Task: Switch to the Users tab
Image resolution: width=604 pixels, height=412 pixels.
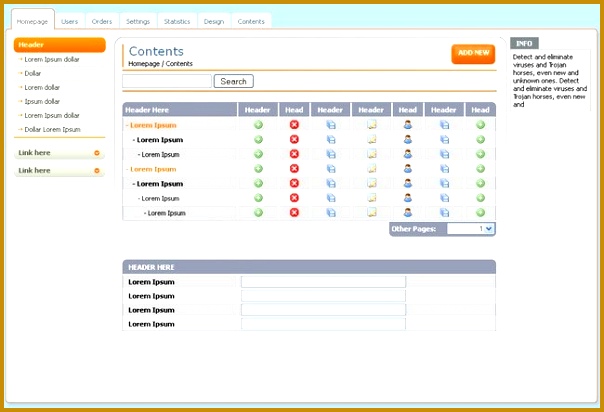Action: pos(69,21)
